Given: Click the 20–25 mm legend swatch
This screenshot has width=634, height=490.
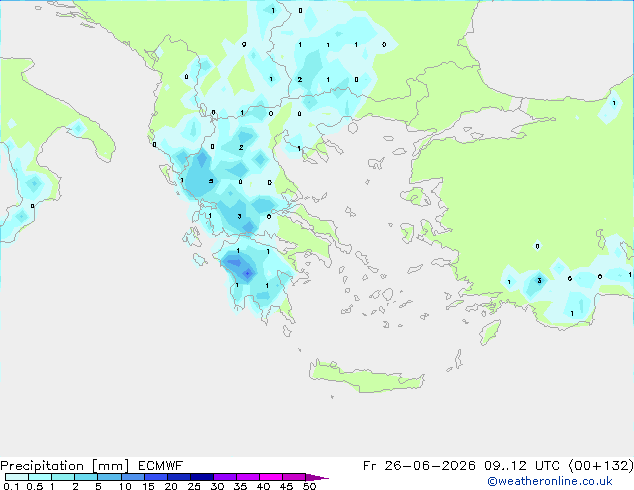Looking at the screenshot, I should click(x=179, y=477).
